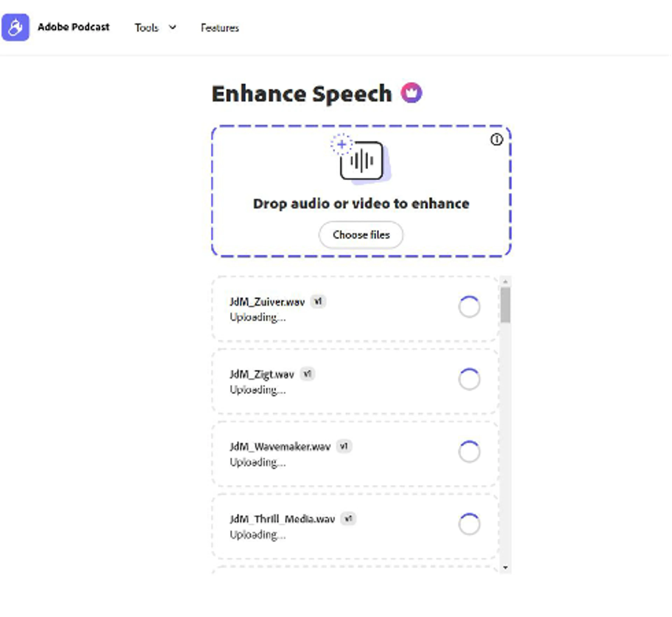Click the file list scrollbar thumb
672x617 pixels.
[x=505, y=305]
